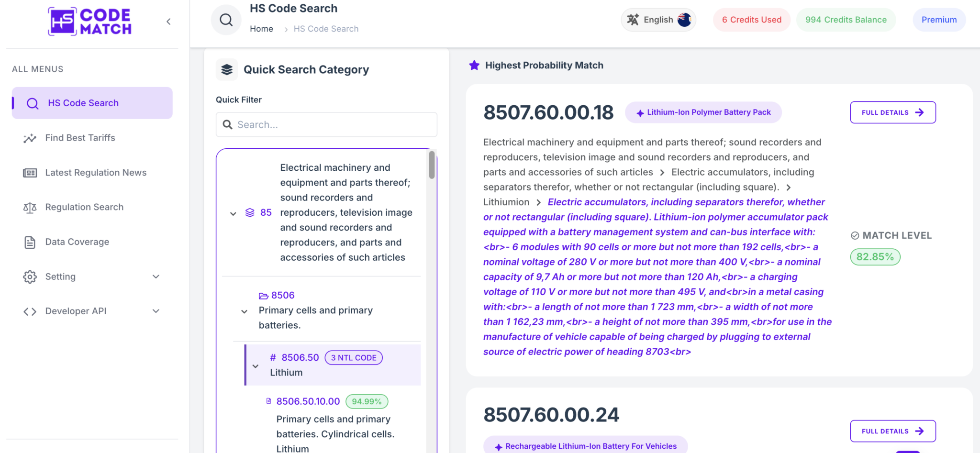Open the HS Code Search menu item
Image resolution: width=980 pixels, height=453 pixels.
tap(92, 103)
